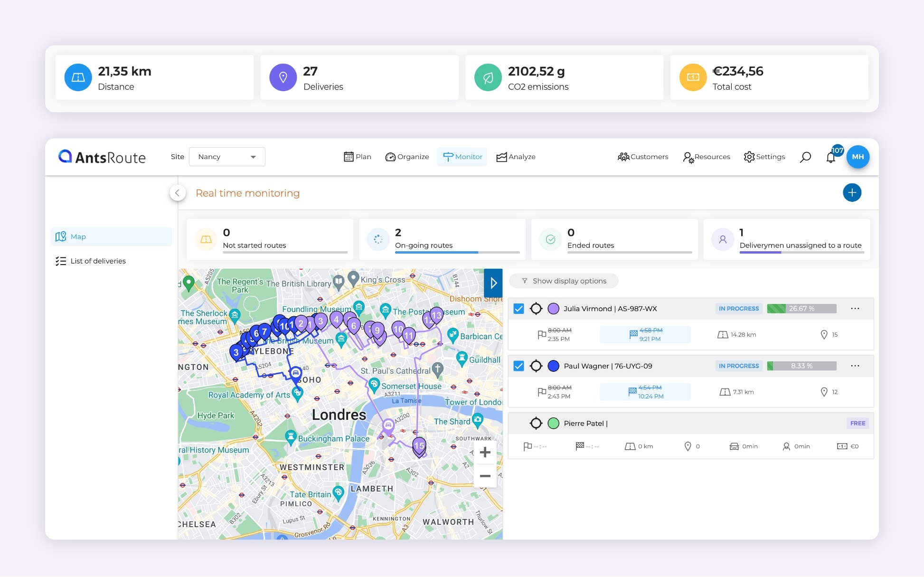Open the Plan calendar section

coord(349,157)
